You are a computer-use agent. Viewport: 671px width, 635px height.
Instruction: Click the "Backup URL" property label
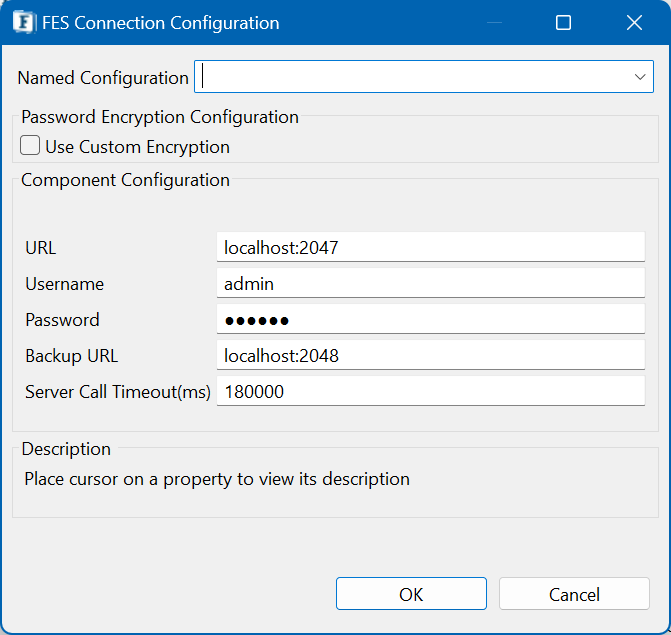[72, 356]
